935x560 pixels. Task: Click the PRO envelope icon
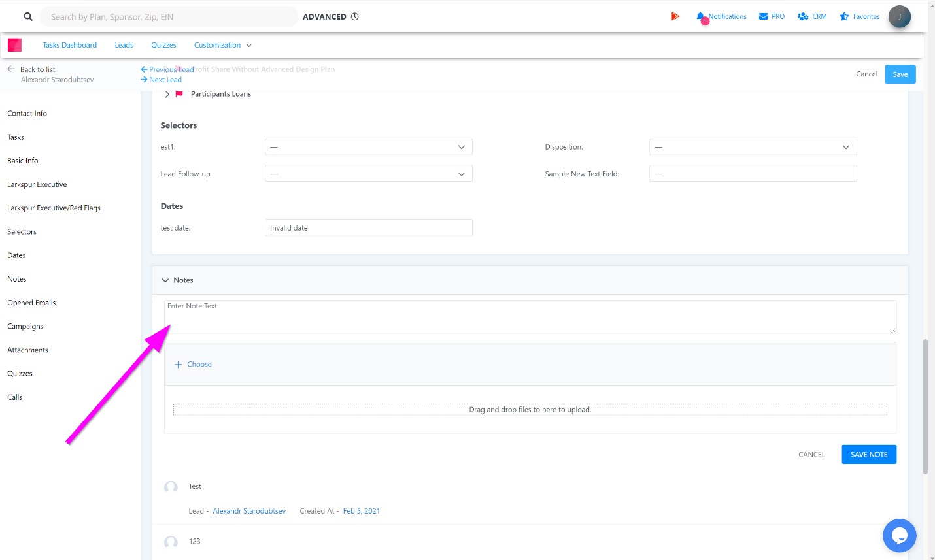click(x=763, y=16)
